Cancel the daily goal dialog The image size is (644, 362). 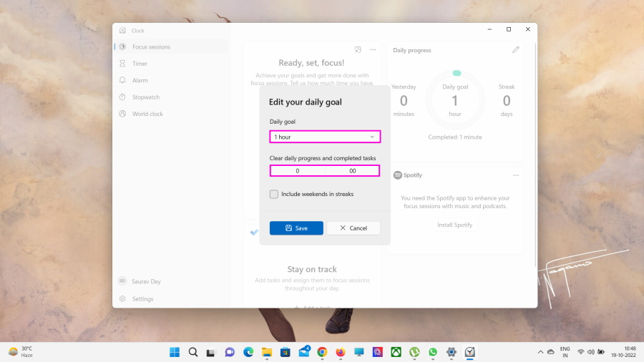pyautogui.click(x=353, y=228)
